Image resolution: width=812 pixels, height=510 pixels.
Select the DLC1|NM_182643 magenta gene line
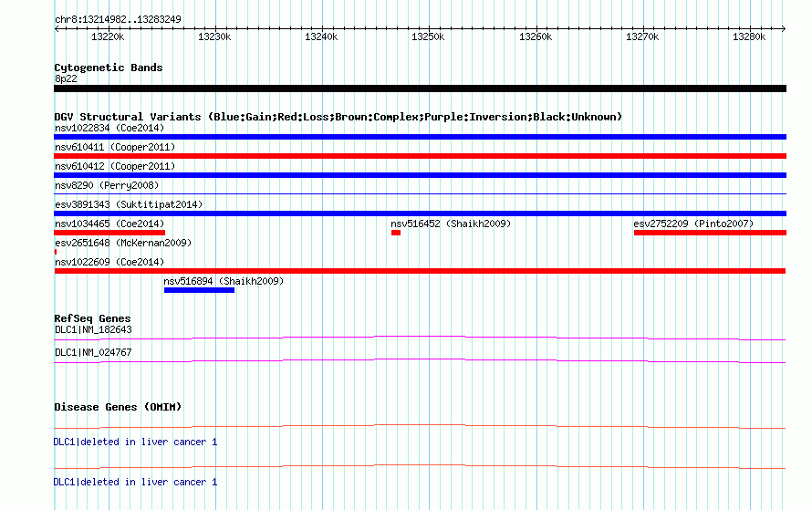[420, 338]
